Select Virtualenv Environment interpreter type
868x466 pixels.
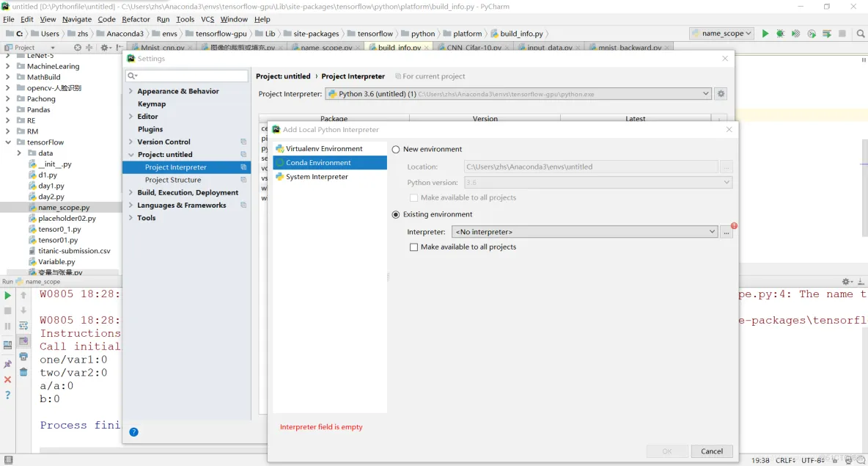pos(330,149)
